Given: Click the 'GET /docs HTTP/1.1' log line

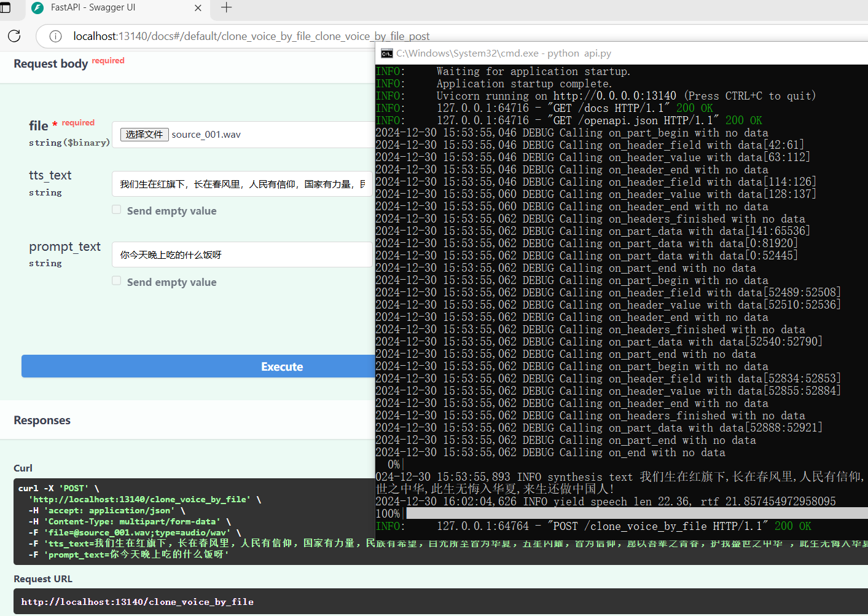Looking at the screenshot, I should [x=544, y=108].
